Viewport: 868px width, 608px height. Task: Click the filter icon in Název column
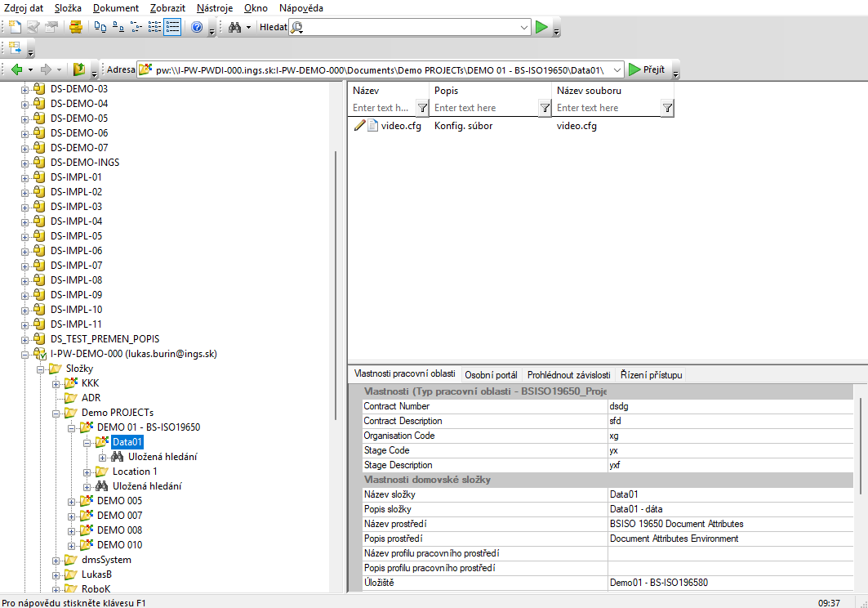[x=422, y=108]
